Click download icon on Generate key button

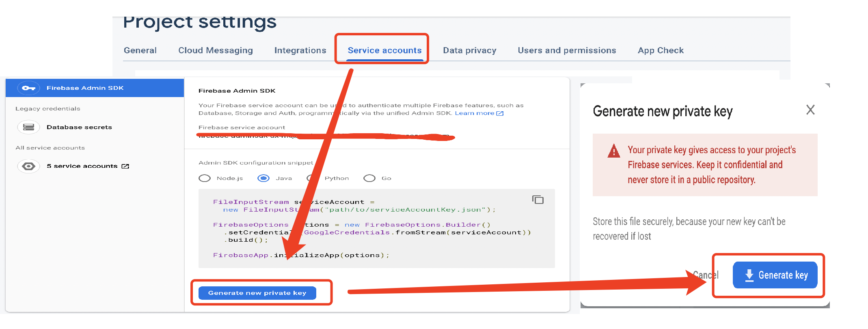point(749,275)
